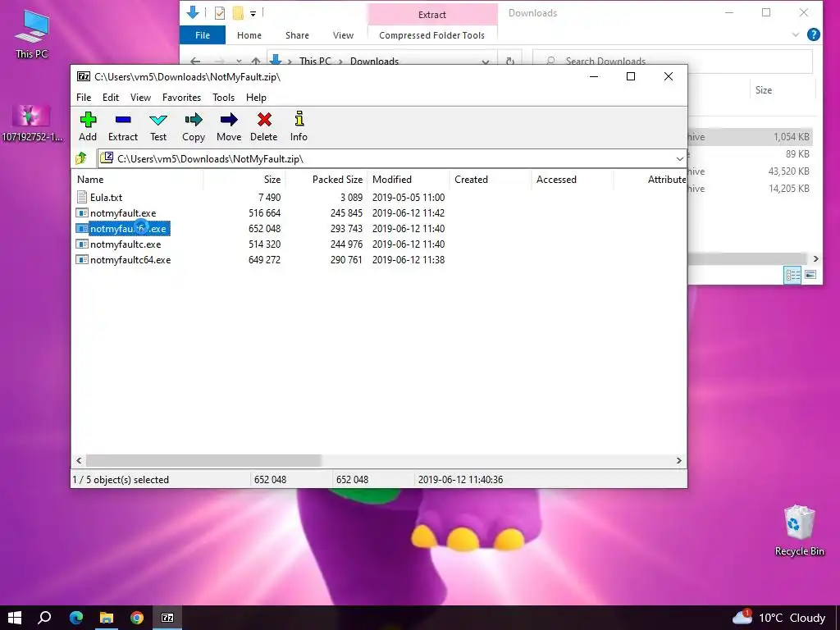Image resolution: width=840 pixels, height=630 pixels.
Task: Click Downloads in the Explorer breadcrumb
Action: pyautogui.click(x=374, y=61)
